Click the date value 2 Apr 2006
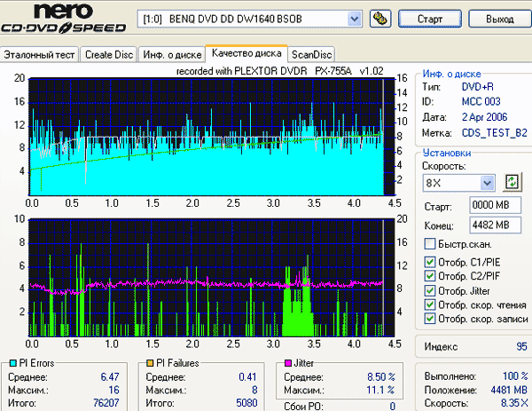 click(484, 117)
